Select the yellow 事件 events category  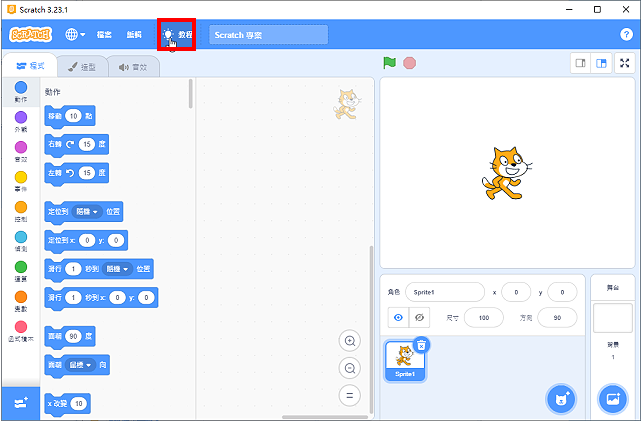click(21, 181)
